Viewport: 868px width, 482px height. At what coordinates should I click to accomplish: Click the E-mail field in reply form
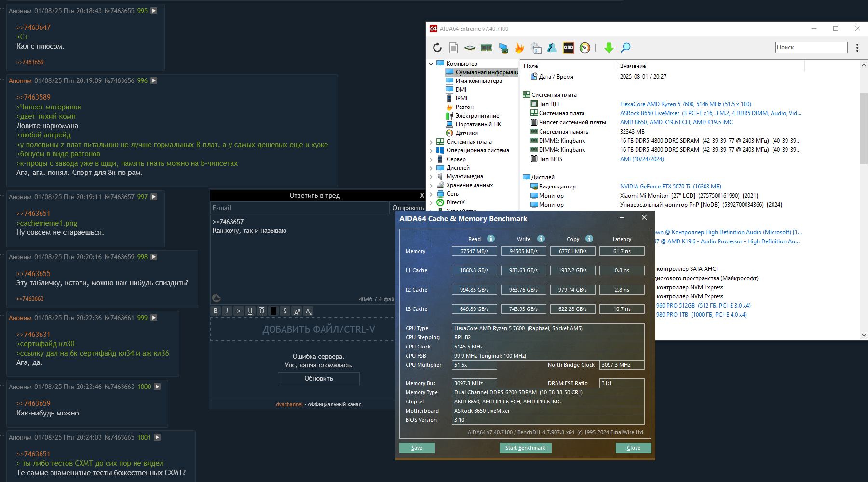299,208
